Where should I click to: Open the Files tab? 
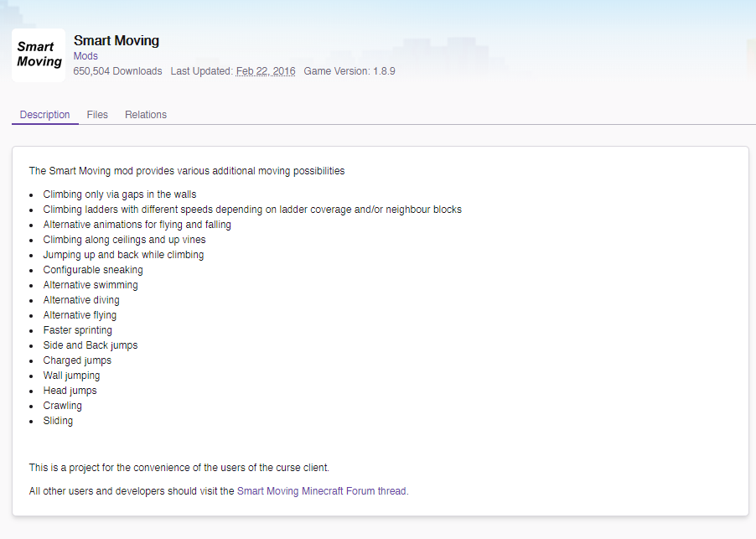pyautogui.click(x=97, y=115)
